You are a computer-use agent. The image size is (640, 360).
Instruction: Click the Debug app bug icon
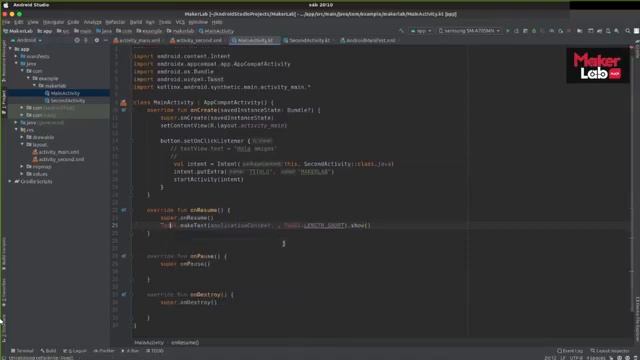(x=534, y=31)
